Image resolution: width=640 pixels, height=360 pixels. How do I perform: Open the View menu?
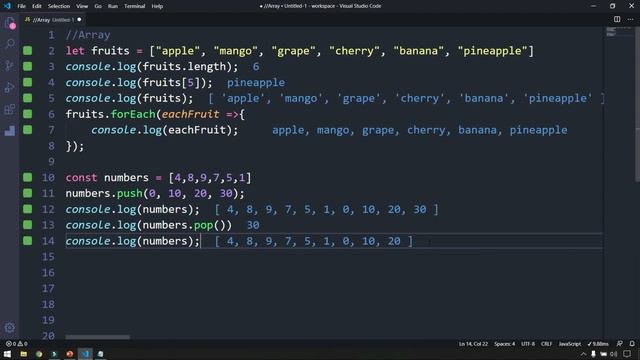click(82, 6)
